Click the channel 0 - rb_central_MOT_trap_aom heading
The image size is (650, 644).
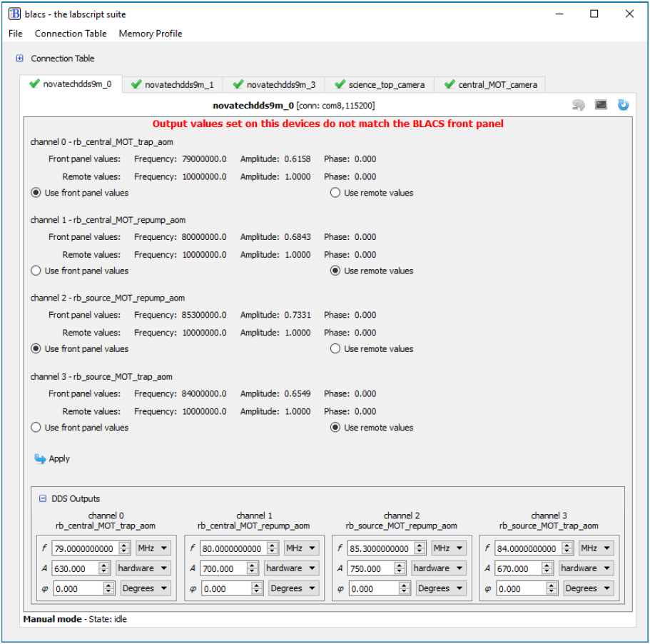(x=101, y=142)
